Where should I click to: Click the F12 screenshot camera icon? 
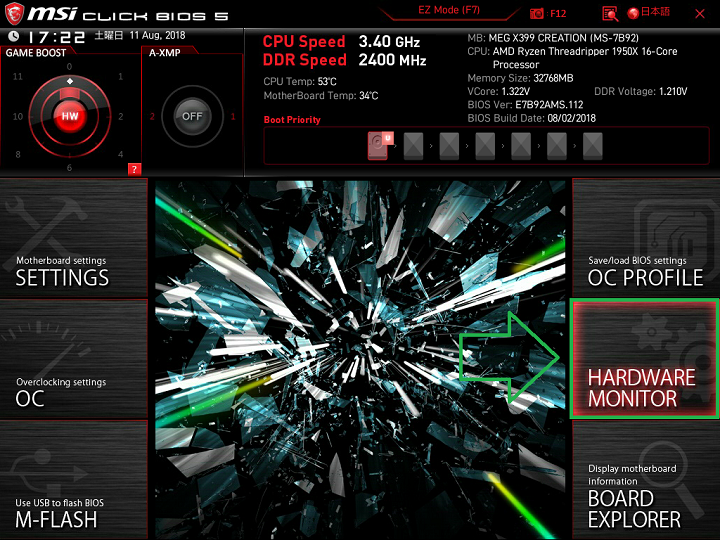tap(536, 13)
